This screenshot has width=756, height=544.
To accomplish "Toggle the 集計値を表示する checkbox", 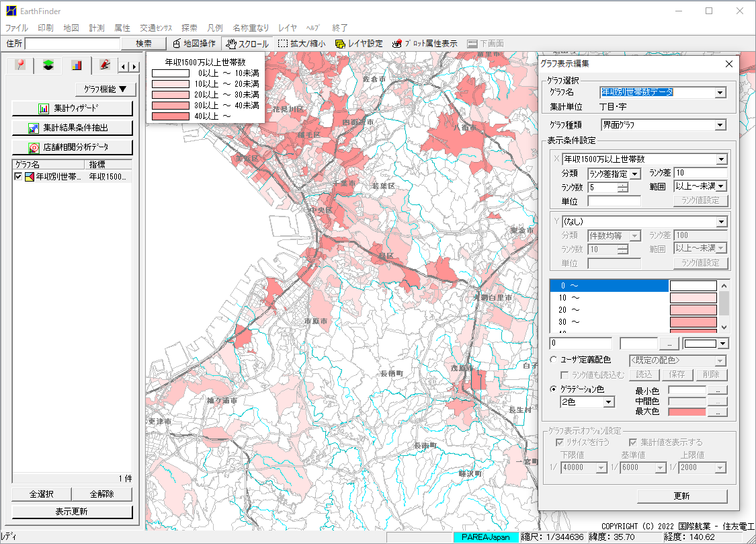I will [x=633, y=442].
